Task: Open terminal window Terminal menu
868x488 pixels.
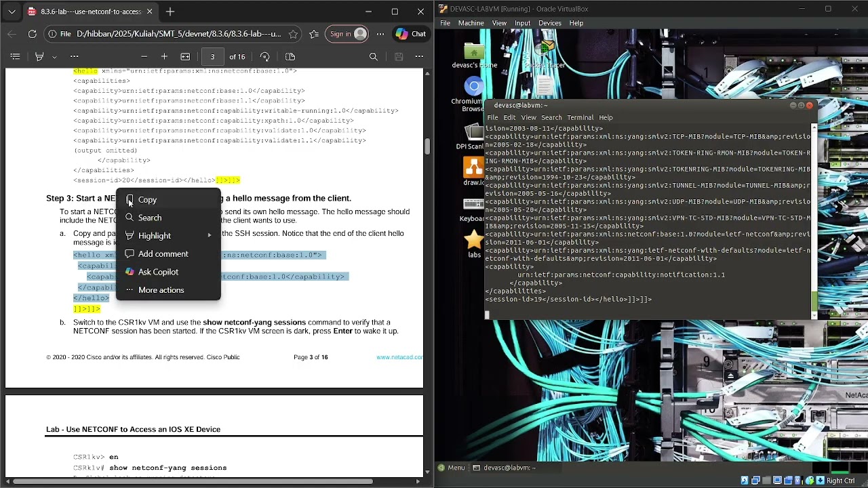Action: (x=580, y=117)
